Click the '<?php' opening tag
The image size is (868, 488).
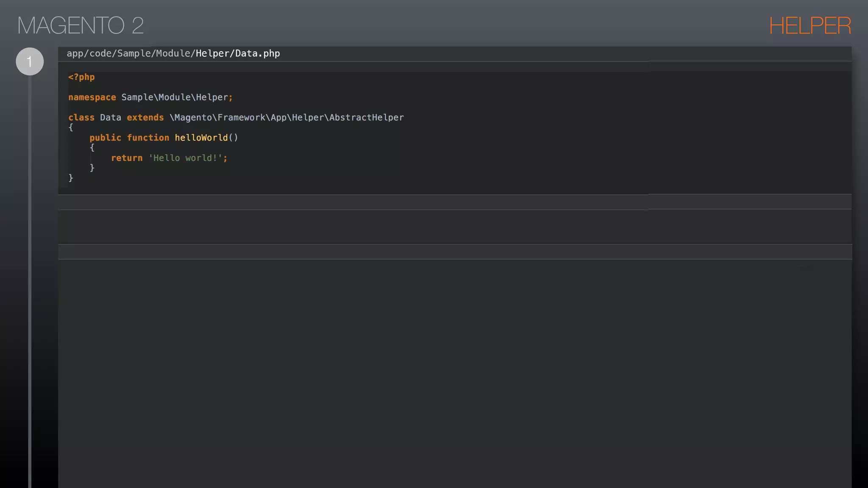tap(81, 77)
